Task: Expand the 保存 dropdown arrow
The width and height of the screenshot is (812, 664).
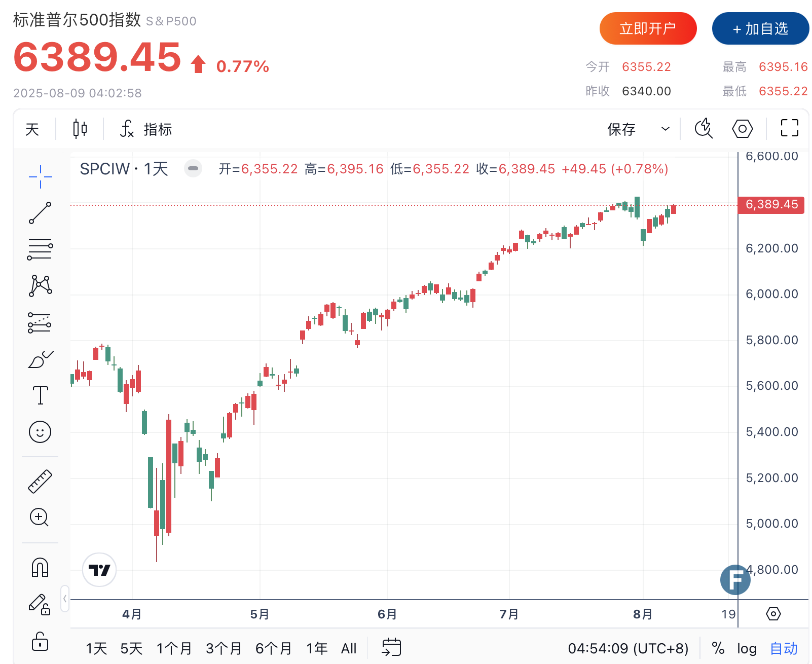Action: point(665,129)
